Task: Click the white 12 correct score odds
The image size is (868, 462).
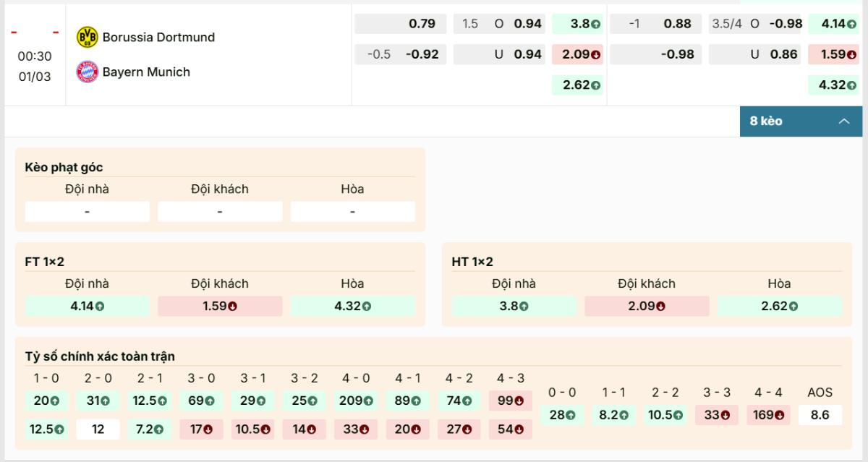Action: pos(98,429)
